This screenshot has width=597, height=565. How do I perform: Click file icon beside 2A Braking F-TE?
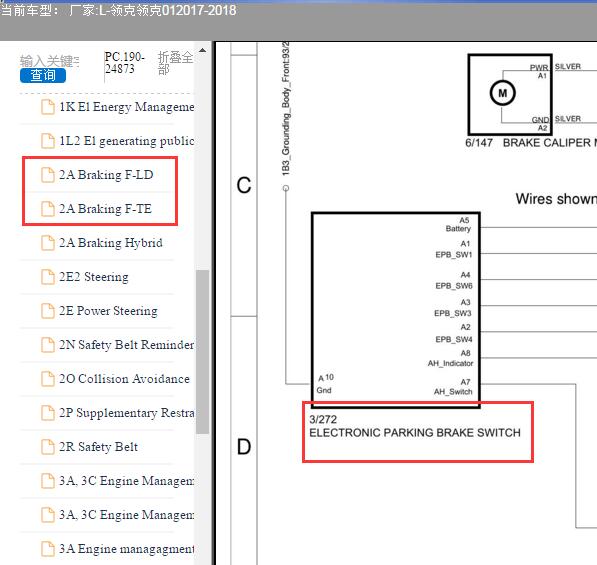[x=48, y=209]
